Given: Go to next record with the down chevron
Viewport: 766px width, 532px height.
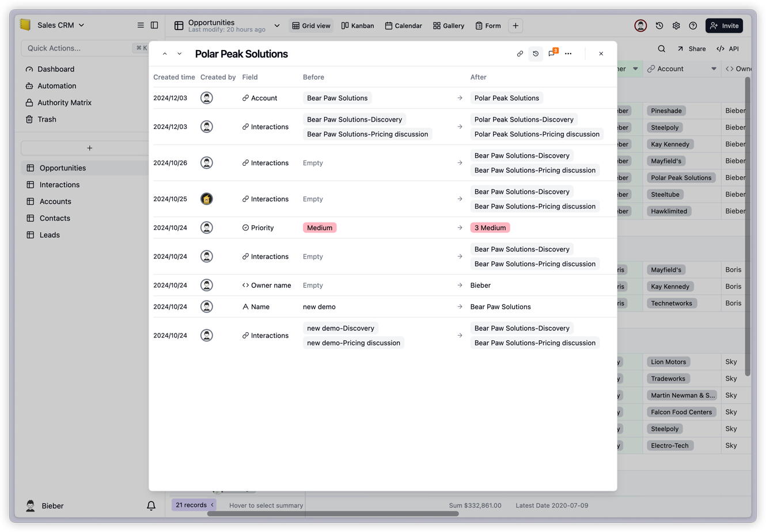Looking at the screenshot, I should 179,53.
